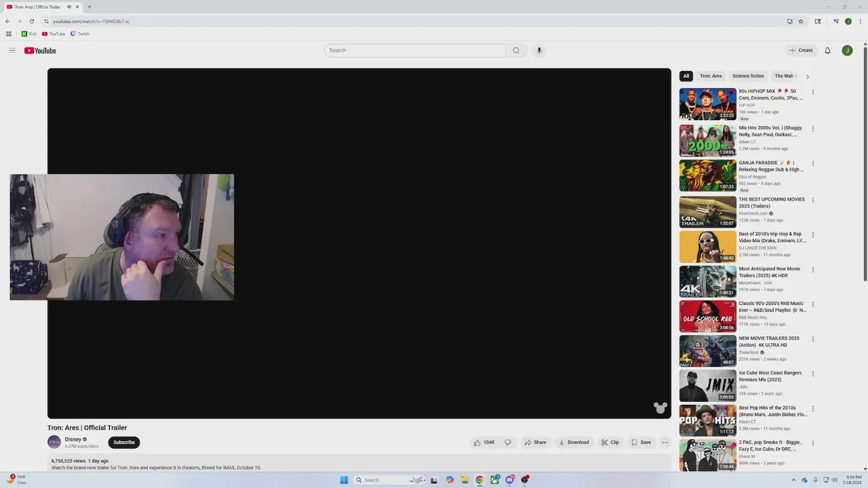Open the Disney channel name link
Viewport: 868px width, 488px height.
tap(73, 439)
